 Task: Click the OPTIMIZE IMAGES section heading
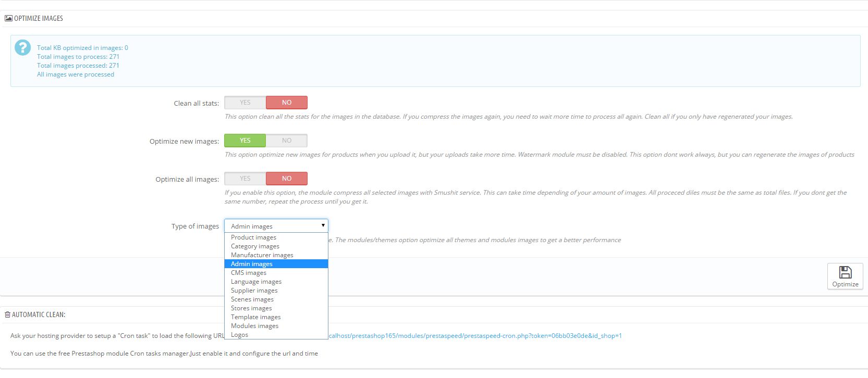point(39,18)
